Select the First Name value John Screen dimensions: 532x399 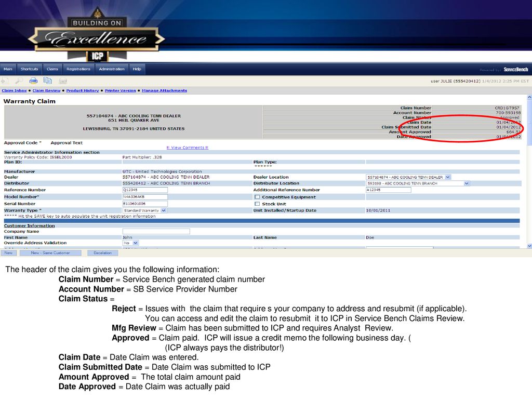point(127,237)
